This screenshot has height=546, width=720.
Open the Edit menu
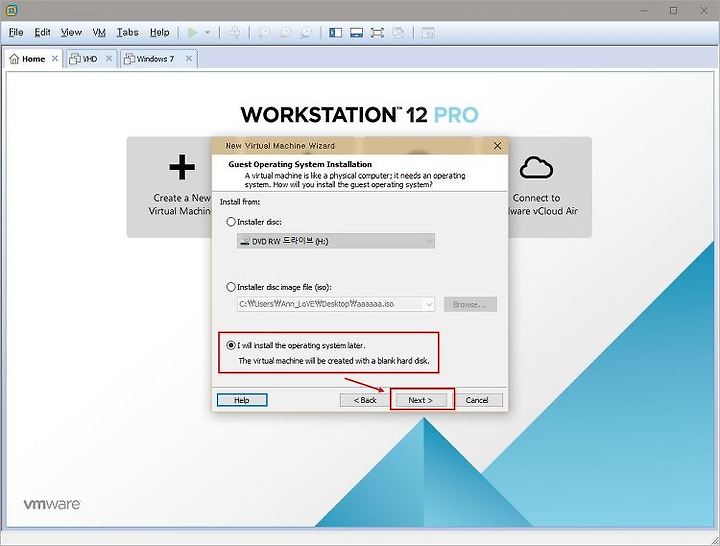coord(42,33)
